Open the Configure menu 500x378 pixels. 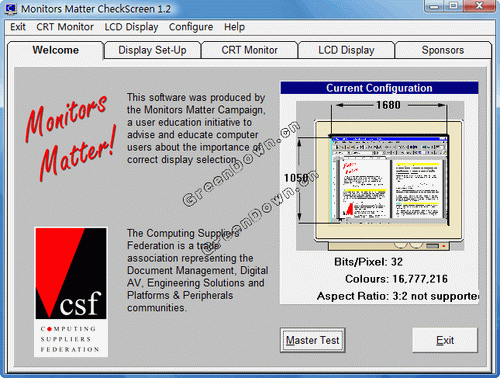[x=191, y=27]
